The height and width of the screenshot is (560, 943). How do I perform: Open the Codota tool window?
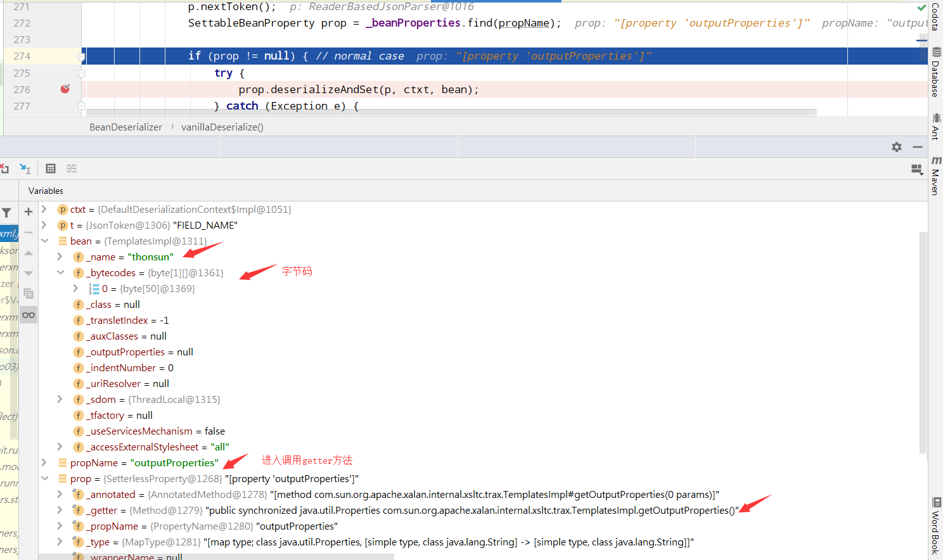click(935, 16)
